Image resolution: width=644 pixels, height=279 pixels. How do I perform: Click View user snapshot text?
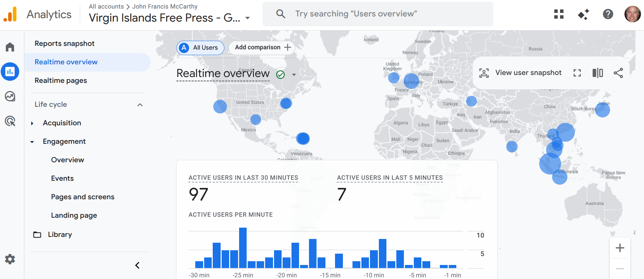528,73
